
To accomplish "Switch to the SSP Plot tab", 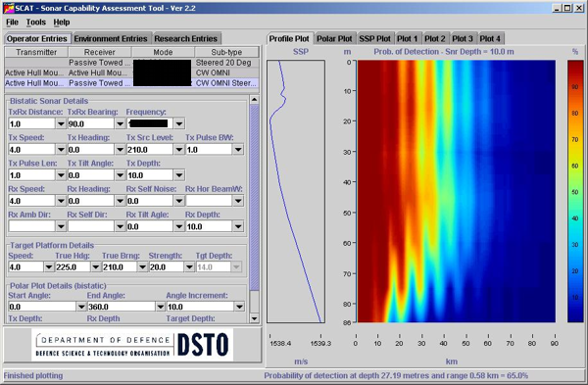I will pos(374,38).
